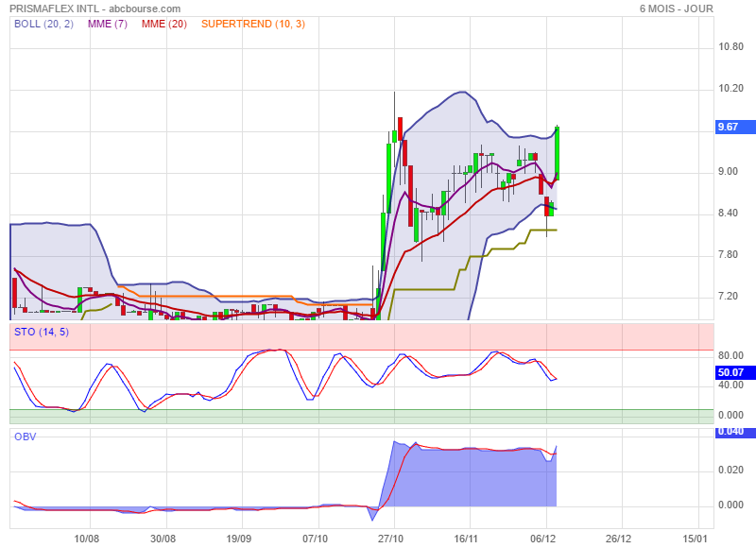The height and width of the screenshot is (548, 756).
Task: Click the OBV indicator label
Action: (x=26, y=437)
